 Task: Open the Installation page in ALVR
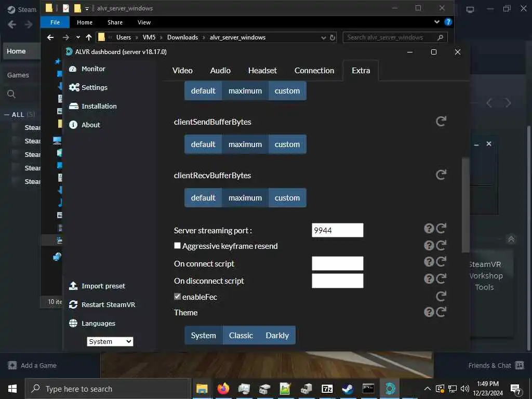tap(92, 106)
